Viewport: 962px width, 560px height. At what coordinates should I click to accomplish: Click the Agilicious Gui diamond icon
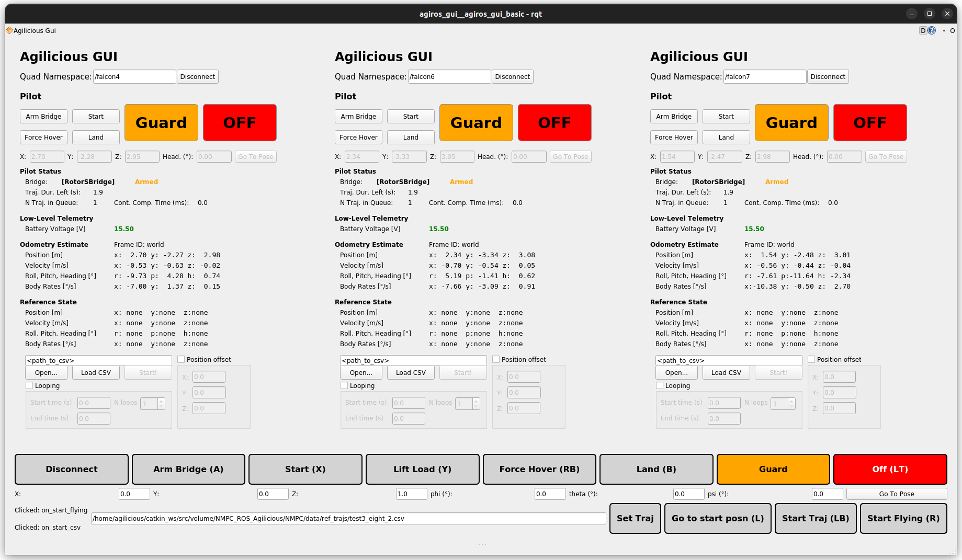(9, 31)
